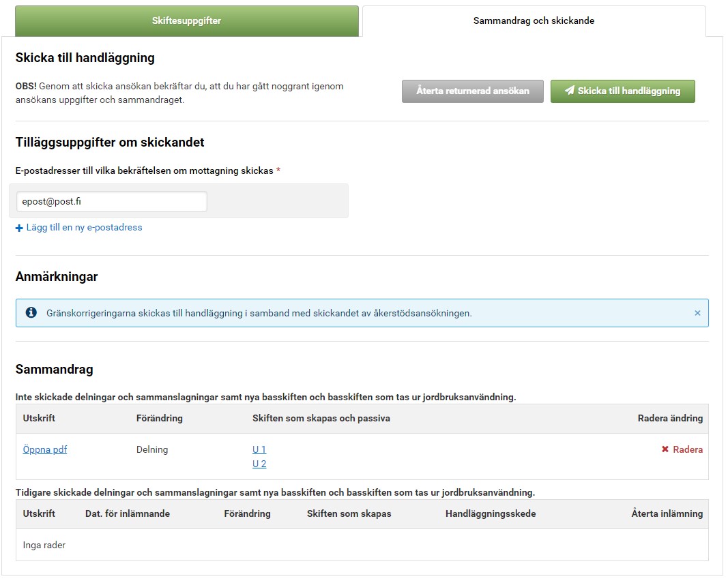Screen dimensions: 728x583
Task: Open the U 1 parcel link
Action: (x=259, y=449)
